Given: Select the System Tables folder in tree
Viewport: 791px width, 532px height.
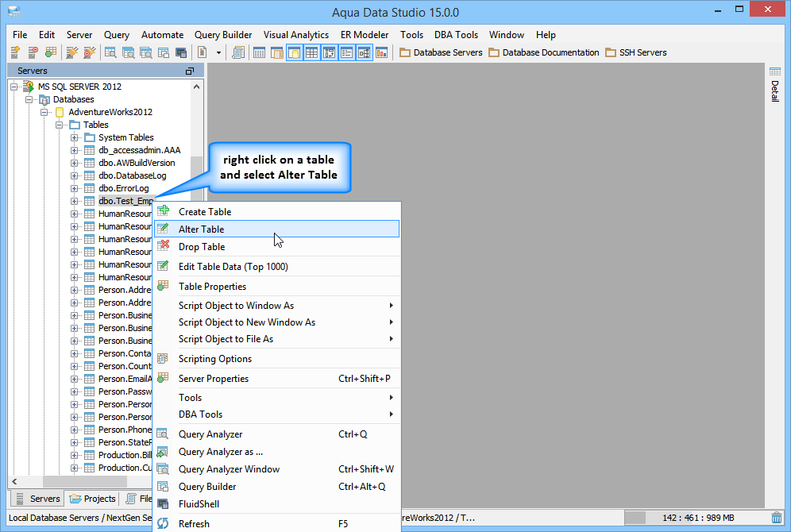Looking at the screenshot, I should point(126,137).
